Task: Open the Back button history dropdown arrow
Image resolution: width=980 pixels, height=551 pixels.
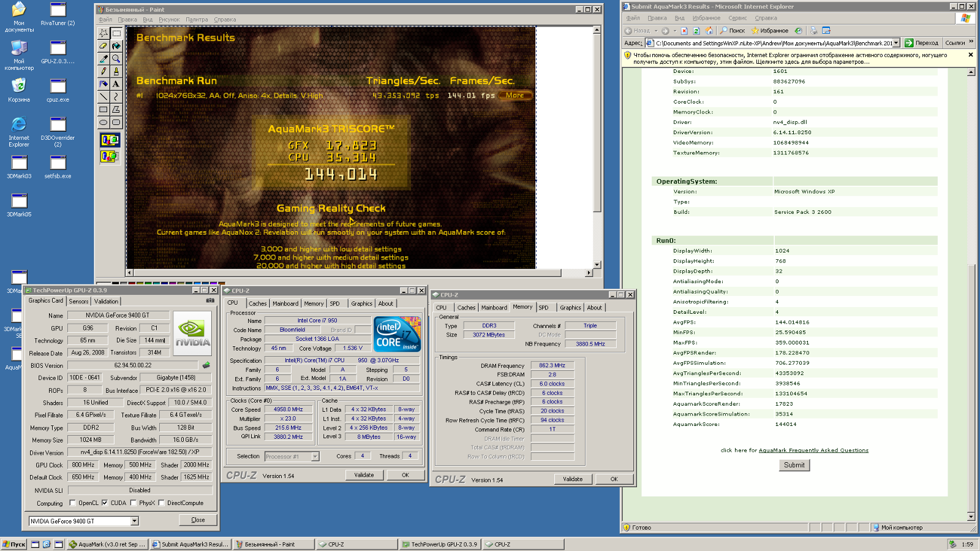Action: 656,31
